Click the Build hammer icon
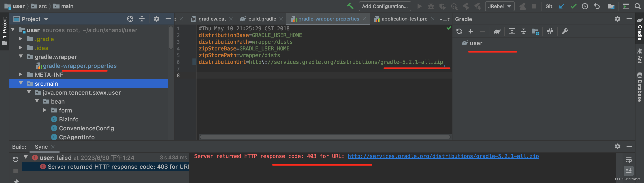644x183 pixels. coord(350,6)
